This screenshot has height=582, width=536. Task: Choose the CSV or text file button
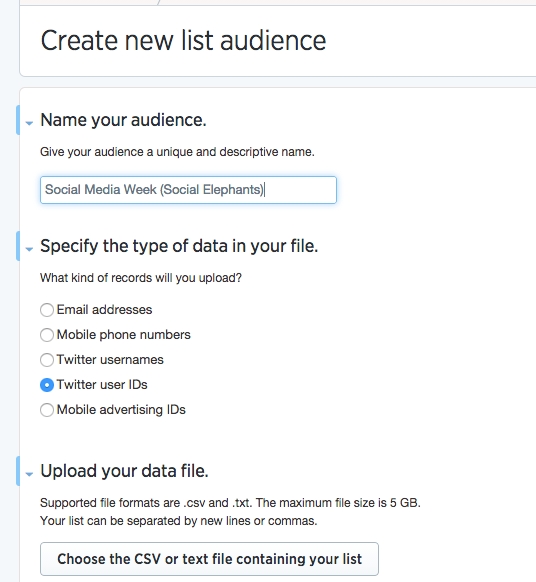click(x=209, y=559)
